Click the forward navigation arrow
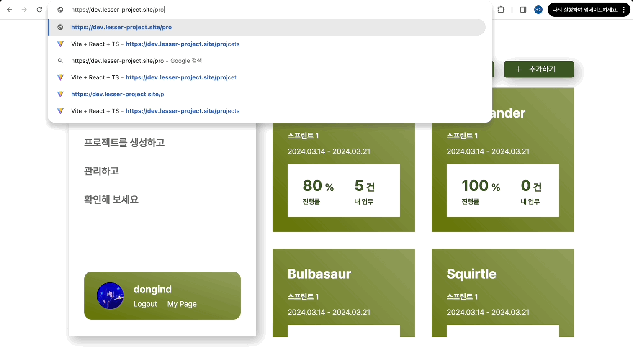 point(24,9)
